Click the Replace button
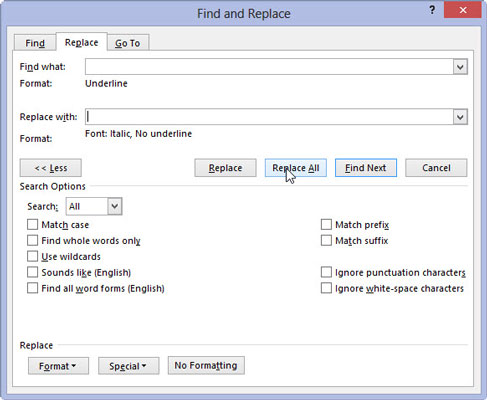Screen dimensions: 487x400 (x=225, y=168)
